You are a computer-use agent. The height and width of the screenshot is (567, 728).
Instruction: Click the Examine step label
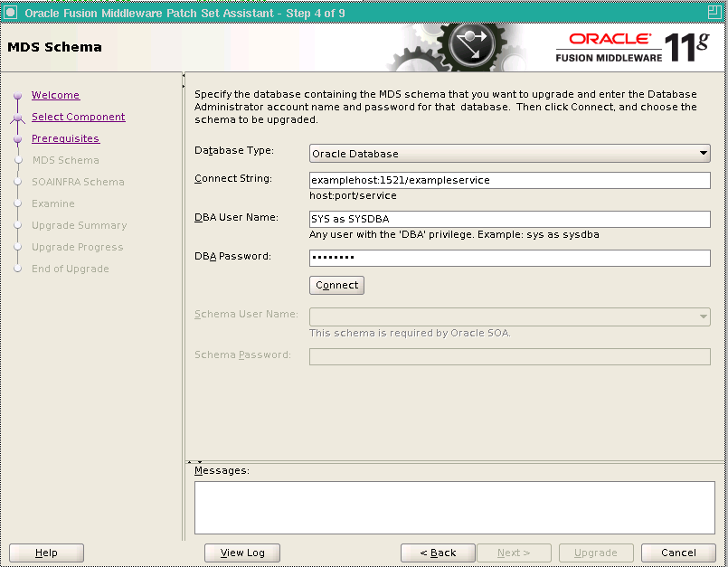click(53, 203)
